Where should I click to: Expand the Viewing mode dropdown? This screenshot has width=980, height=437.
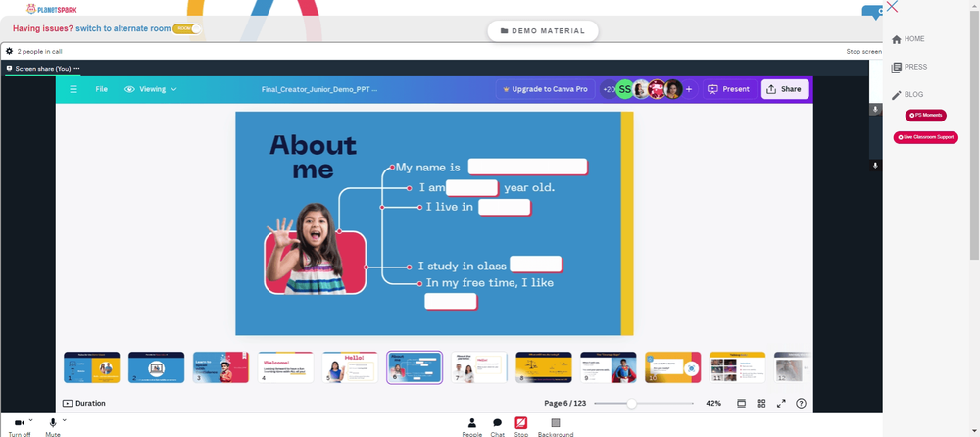151,89
